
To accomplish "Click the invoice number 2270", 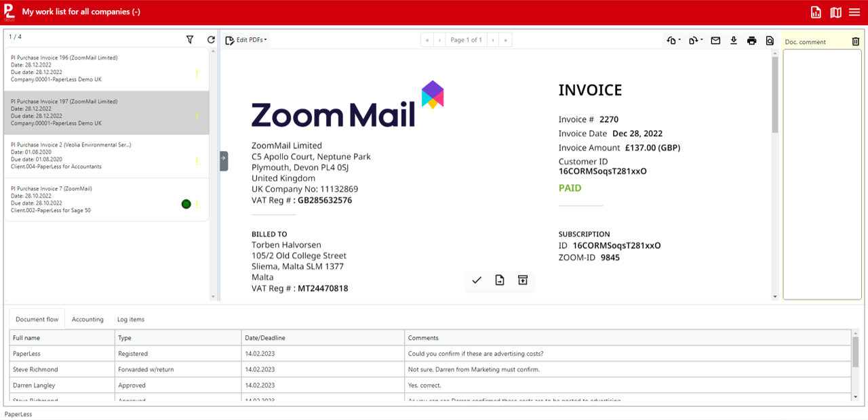I will click(609, 119).
